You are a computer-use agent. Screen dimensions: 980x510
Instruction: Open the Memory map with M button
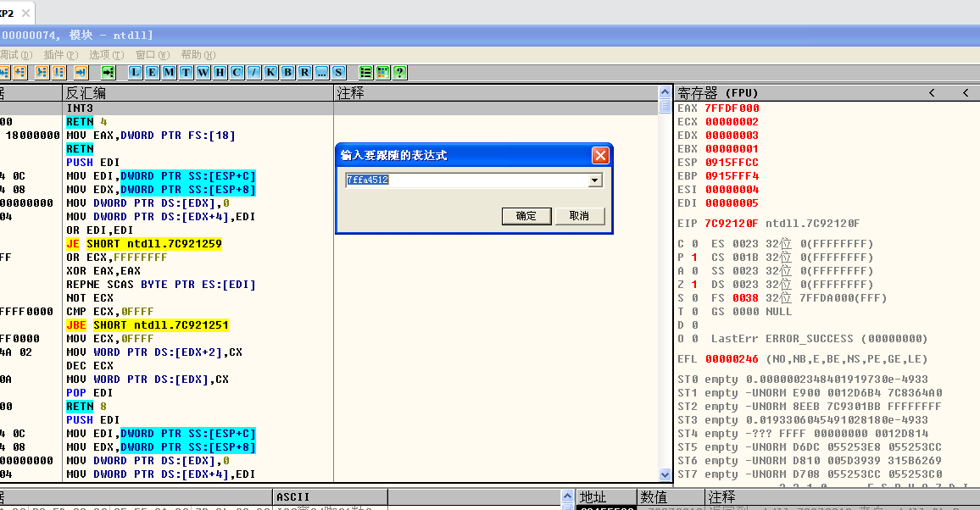[169, 72]
